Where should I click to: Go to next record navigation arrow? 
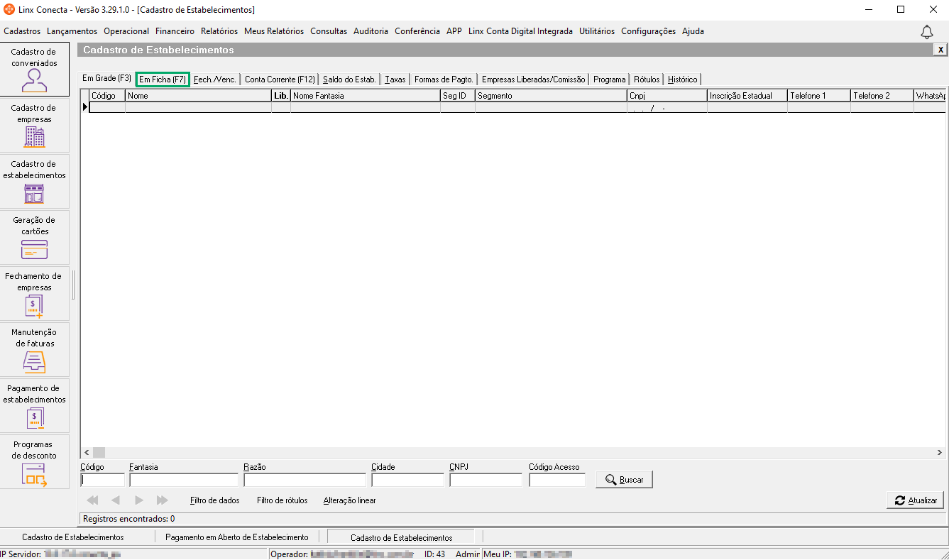click(139, 500)
